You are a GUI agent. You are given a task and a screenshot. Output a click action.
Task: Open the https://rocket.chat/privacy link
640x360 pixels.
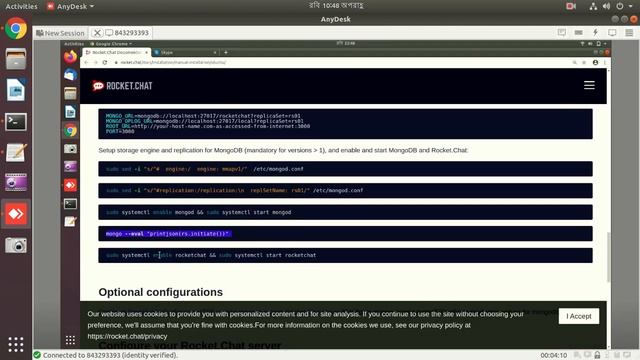pyautogui.click(x=127, y=336)
